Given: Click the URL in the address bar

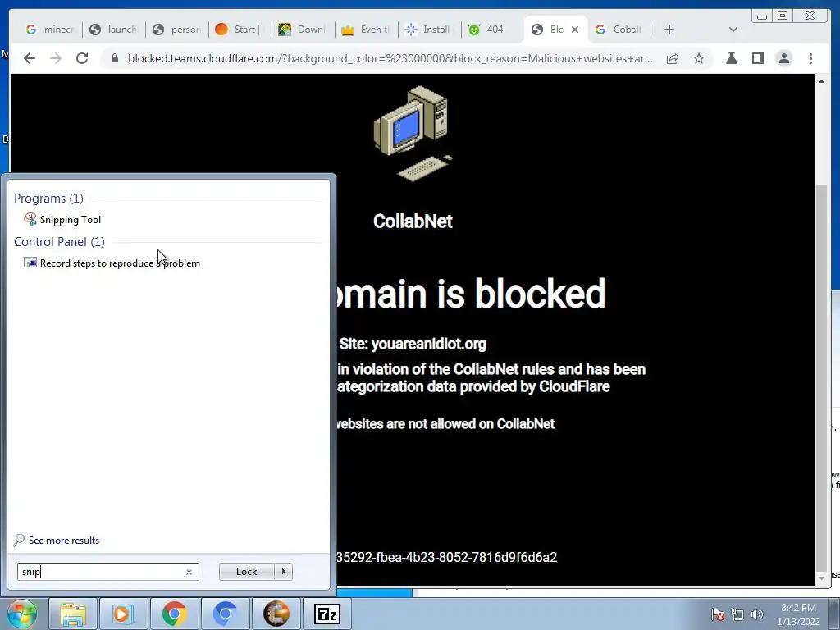Looking at the screenshot, I should click(x=390, y=58).
